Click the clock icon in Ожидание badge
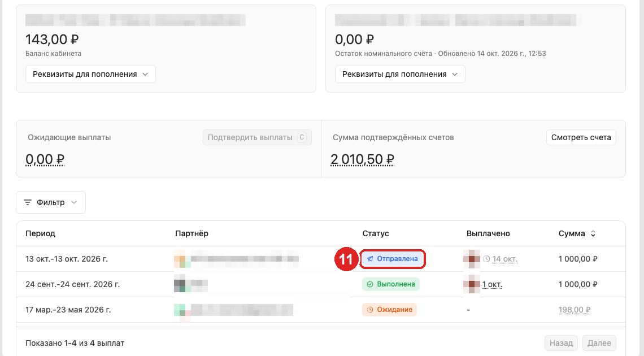Viewport: 644px width, 356px height. click(x=370, y=310)
